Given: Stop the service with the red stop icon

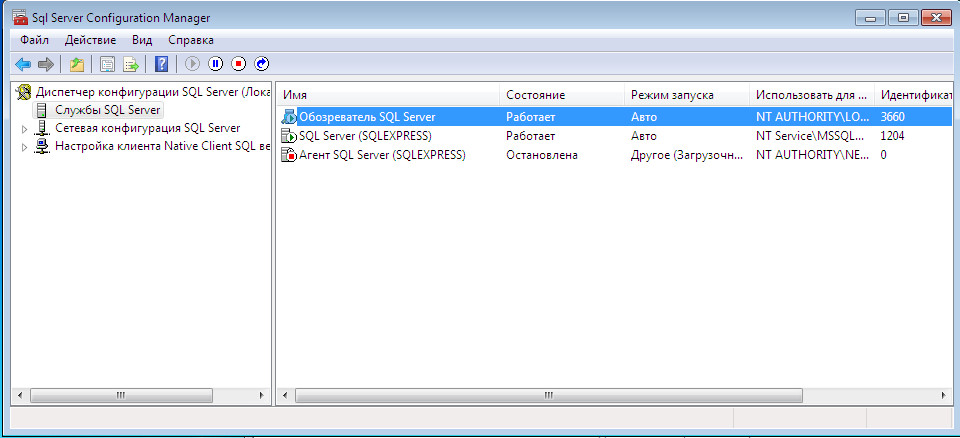Looking at the screenshot, I should pos(238,64).
